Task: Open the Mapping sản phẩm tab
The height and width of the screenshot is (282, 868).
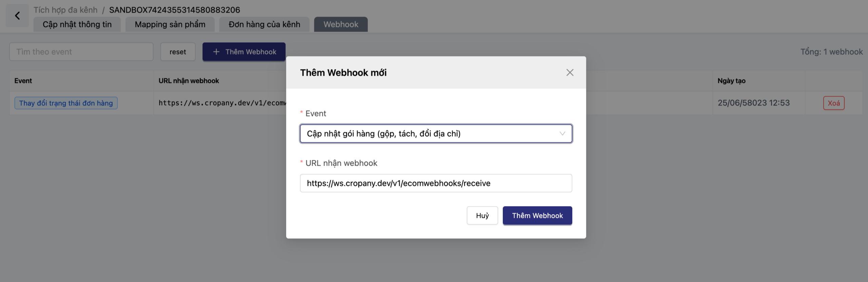Action: click(170, 24)
